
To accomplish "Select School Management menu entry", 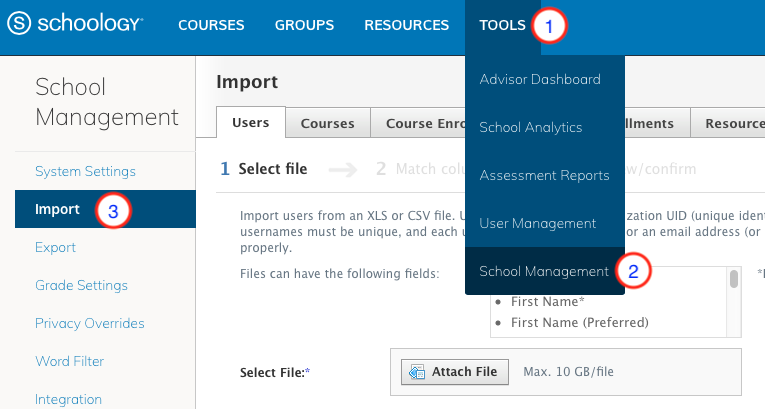I will point(544,272).
